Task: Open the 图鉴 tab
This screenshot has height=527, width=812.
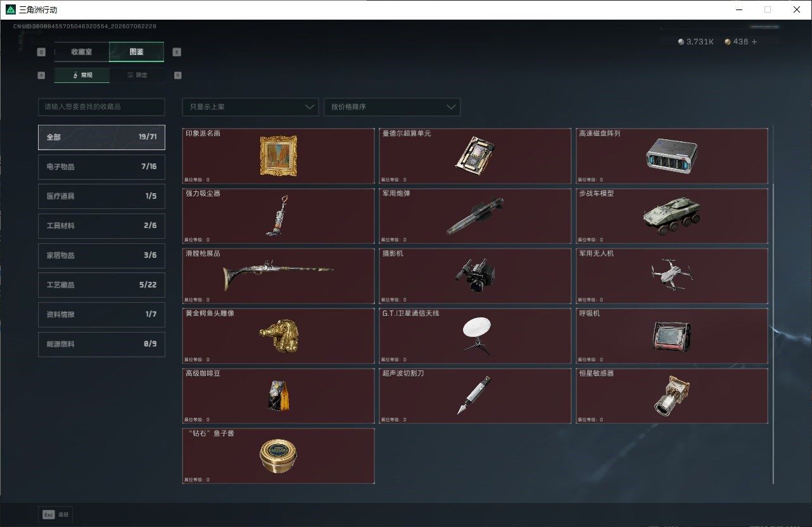Action: (x=136, y=52)
